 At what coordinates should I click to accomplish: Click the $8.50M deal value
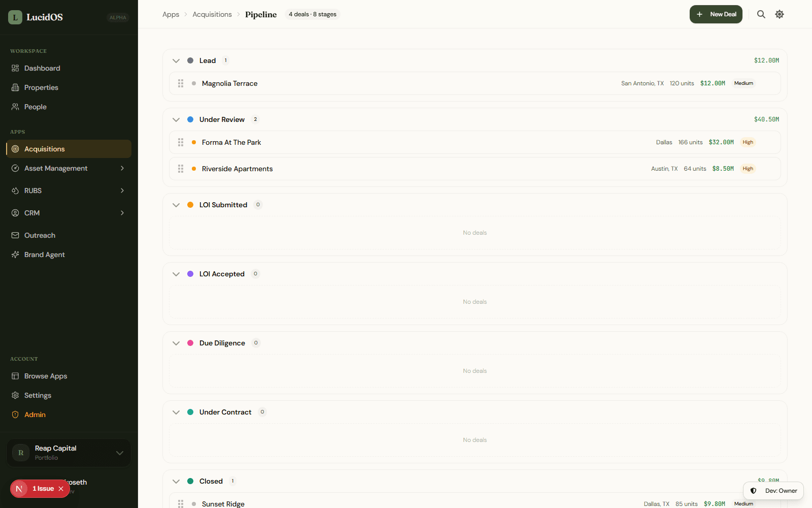723,169
